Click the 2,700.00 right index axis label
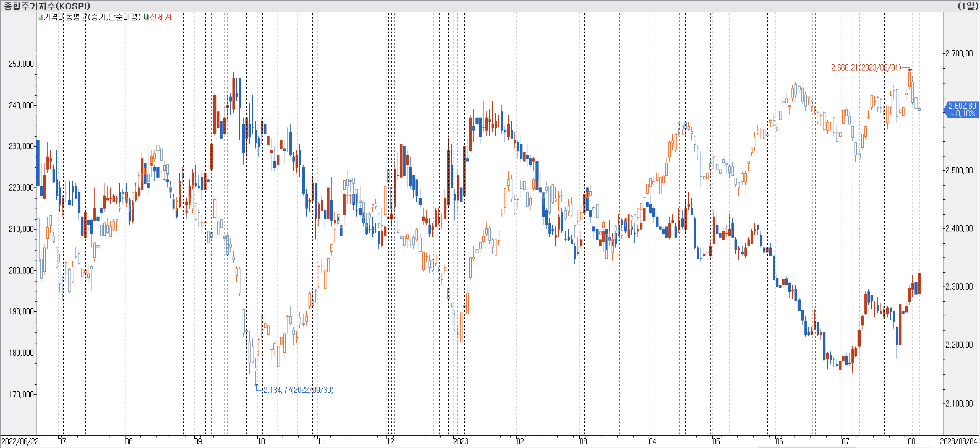 point(960,53)
